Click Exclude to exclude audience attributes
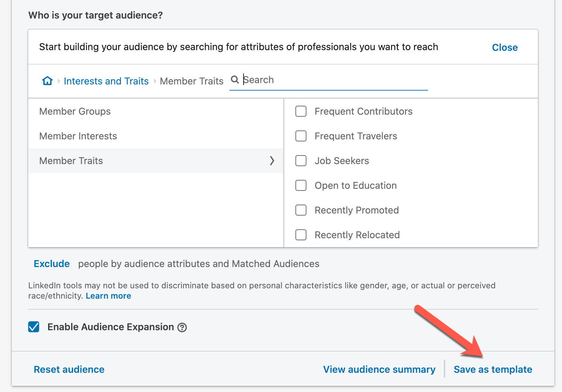The image size is (562, 392). click(52, 264)
